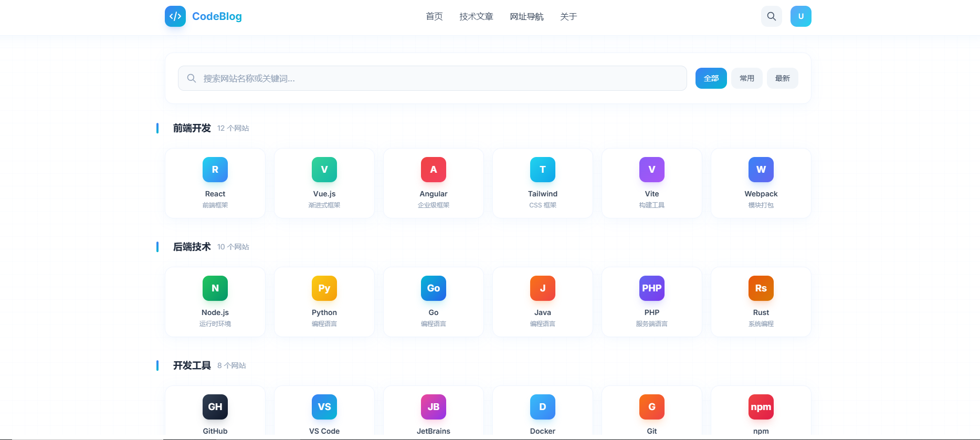980x440 pixels.
Task: Focus the site search input field
Action: [433, 78]
